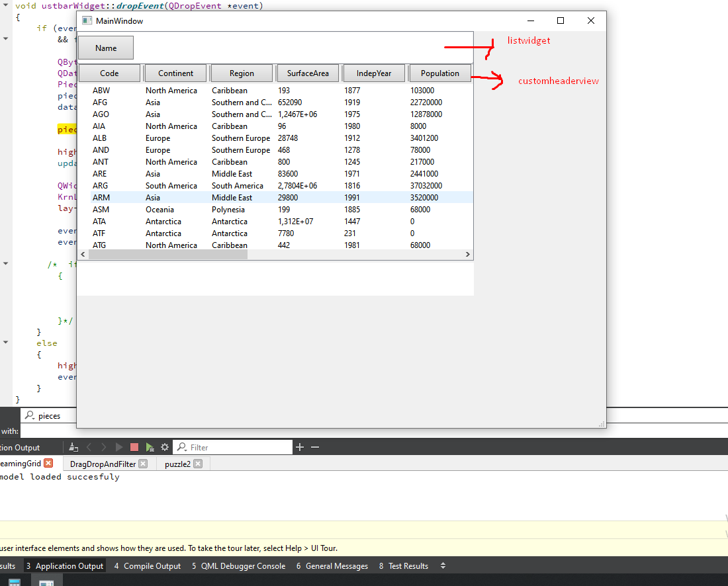728x586 pixels.
Task: Click the Qt Creator icon on the taskbar
Action: pyautogui.click(x=47, y=581)
